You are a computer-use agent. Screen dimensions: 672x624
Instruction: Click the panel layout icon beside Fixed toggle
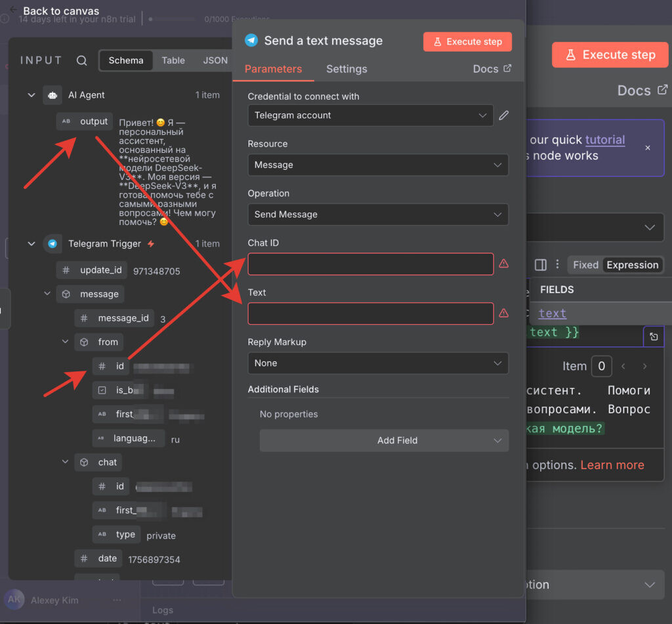coord(540,265)
